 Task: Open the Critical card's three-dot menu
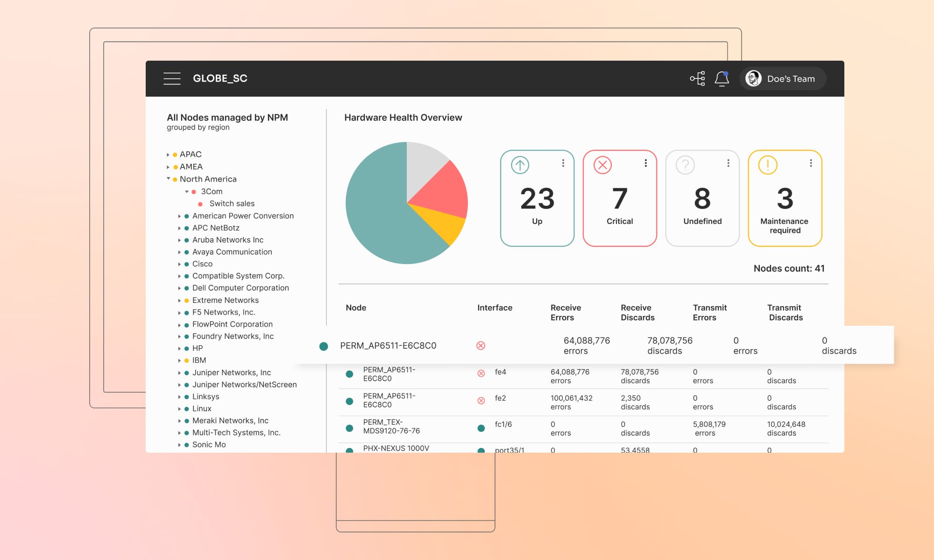645,163
